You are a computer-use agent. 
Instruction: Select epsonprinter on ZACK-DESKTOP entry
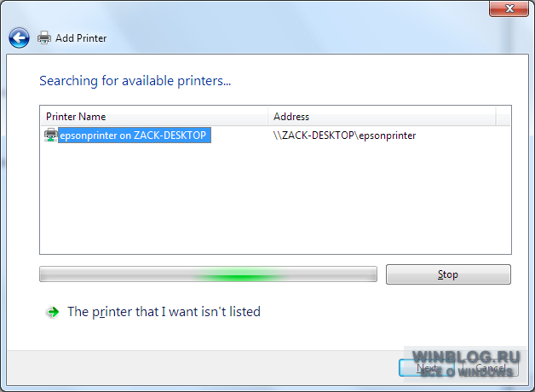135,135
